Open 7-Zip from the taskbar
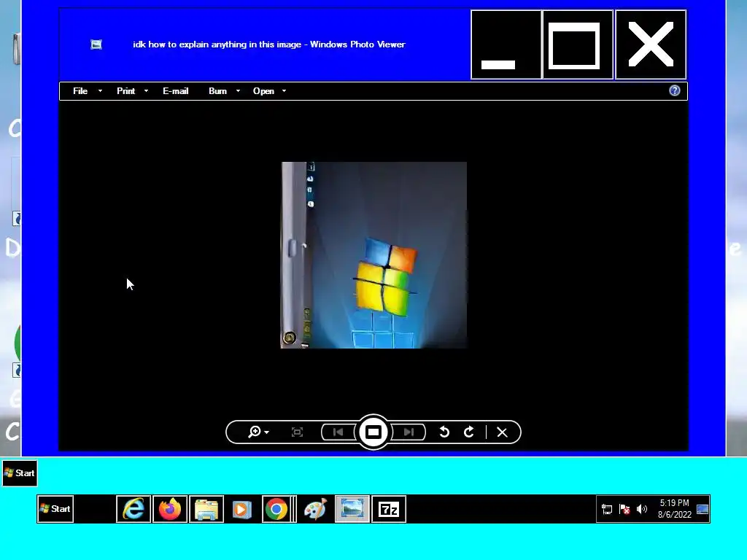 (389, 509)
